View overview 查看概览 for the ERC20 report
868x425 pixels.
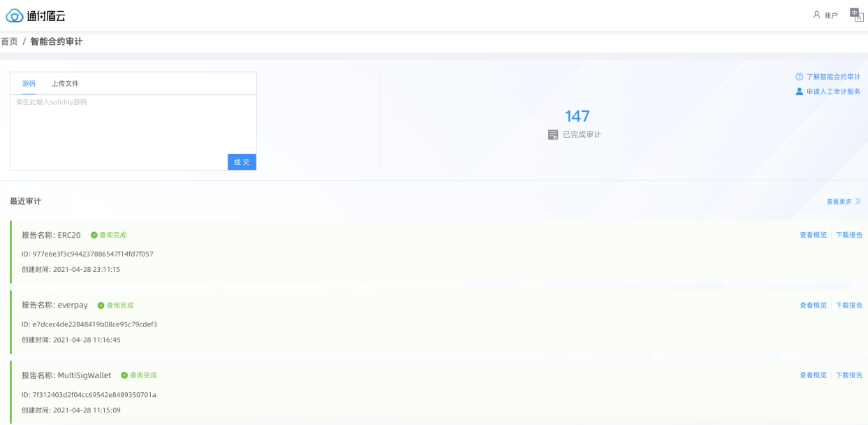813,236
